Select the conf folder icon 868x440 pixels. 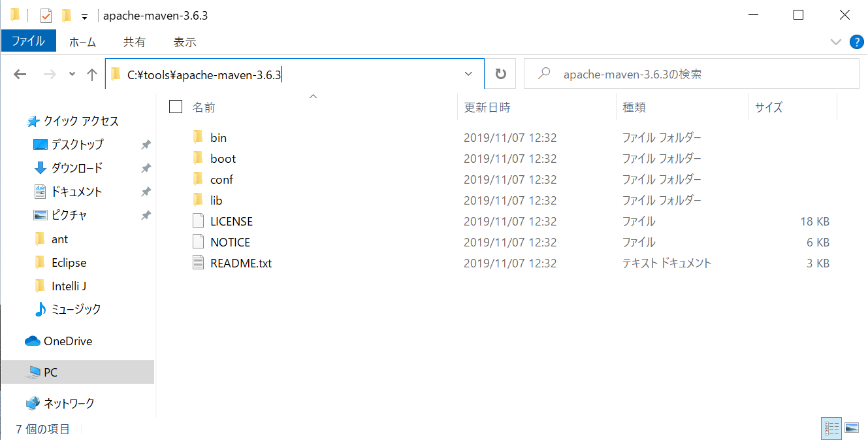point(199,179)
